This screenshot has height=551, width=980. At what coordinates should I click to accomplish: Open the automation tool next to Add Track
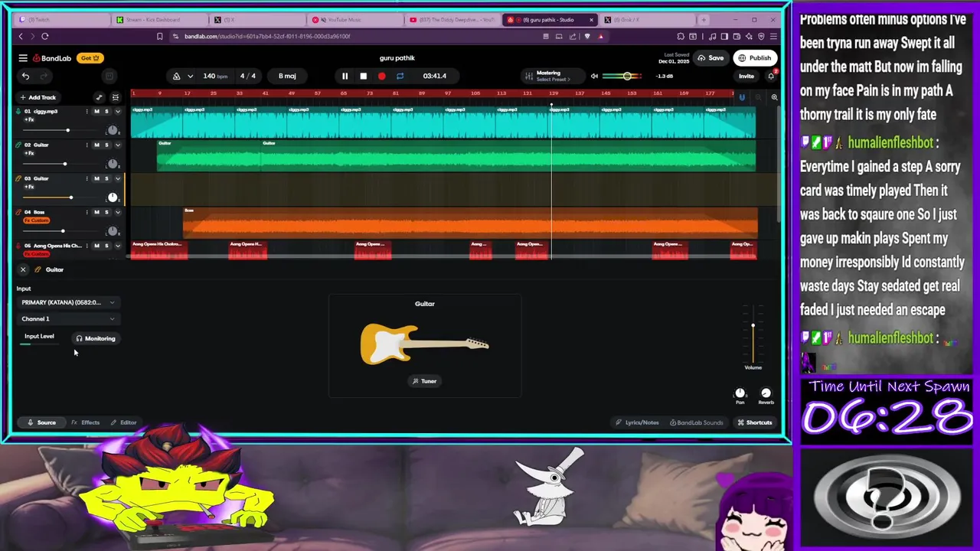point(99,97)
